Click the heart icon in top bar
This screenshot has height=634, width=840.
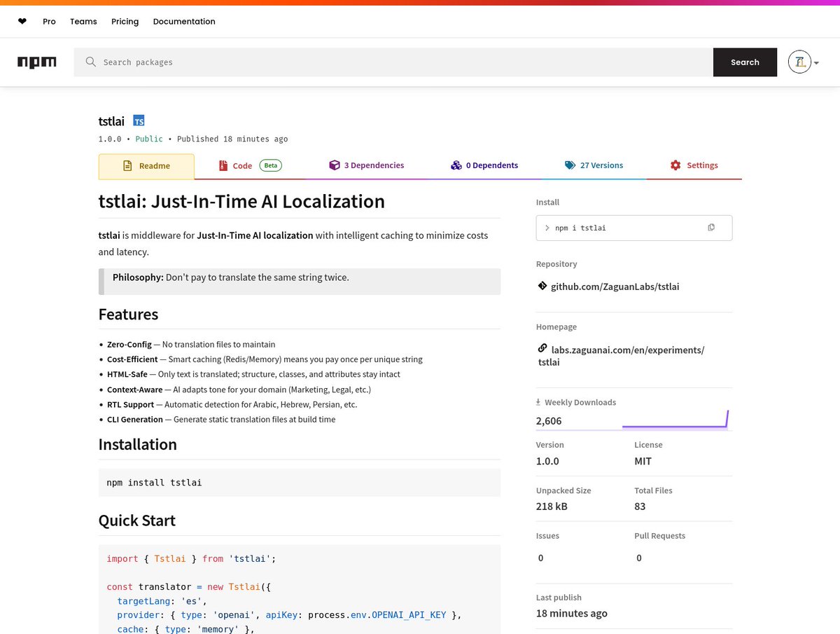tap(22, 22)
